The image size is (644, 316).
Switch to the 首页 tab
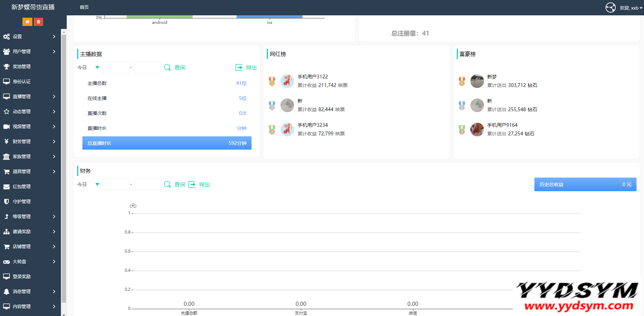[x=84, y=7]
